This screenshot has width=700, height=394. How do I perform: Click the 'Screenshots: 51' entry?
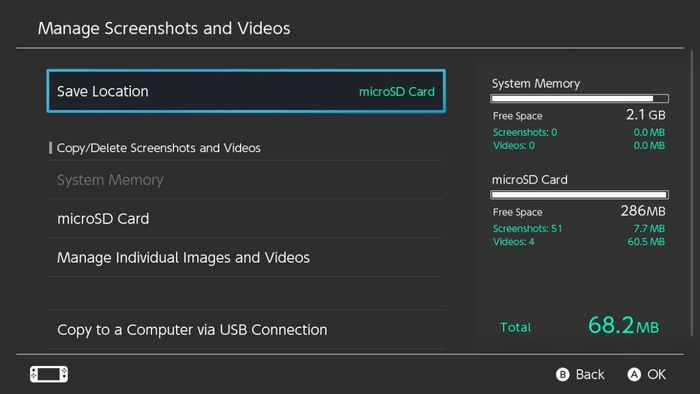(x=527, y=228)
